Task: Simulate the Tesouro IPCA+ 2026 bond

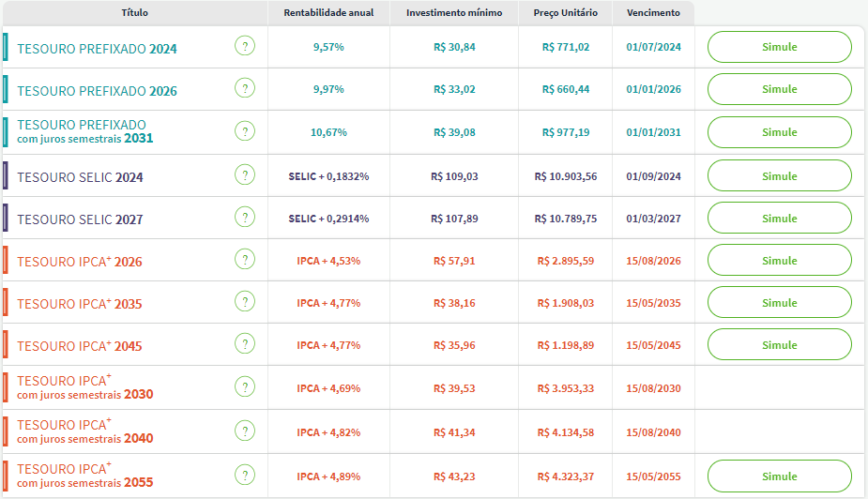Action: pos(780,260)
